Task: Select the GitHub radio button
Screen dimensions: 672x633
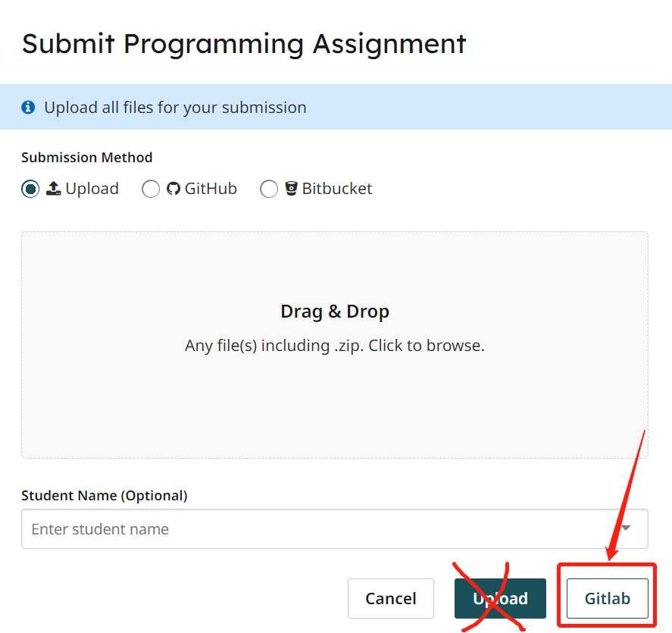Action: 151,188
